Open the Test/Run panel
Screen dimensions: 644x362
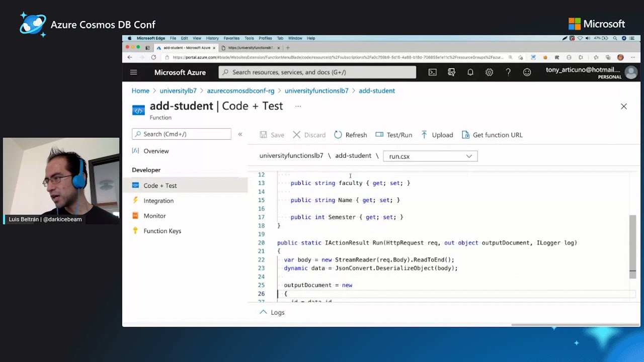pyautogui.click(x=393, y=135)
